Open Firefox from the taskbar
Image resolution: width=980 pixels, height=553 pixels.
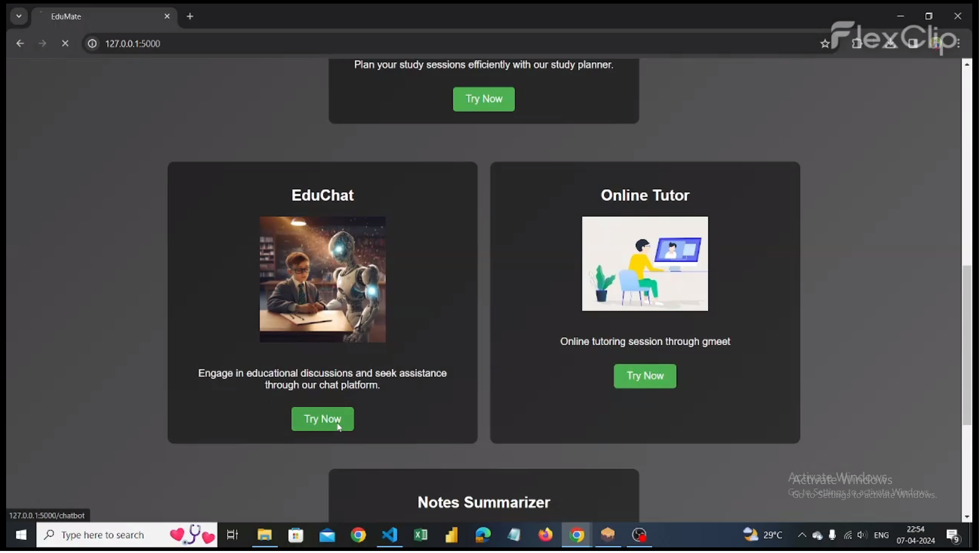coord(546,536)
